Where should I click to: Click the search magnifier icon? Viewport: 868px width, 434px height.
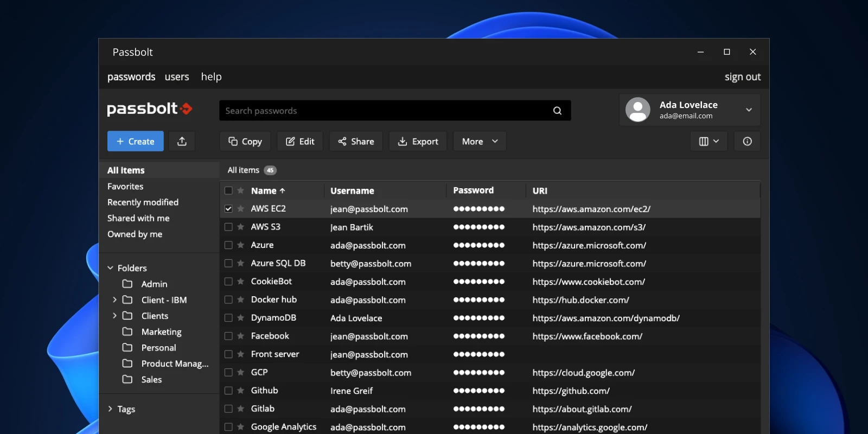tap(557, 111)
